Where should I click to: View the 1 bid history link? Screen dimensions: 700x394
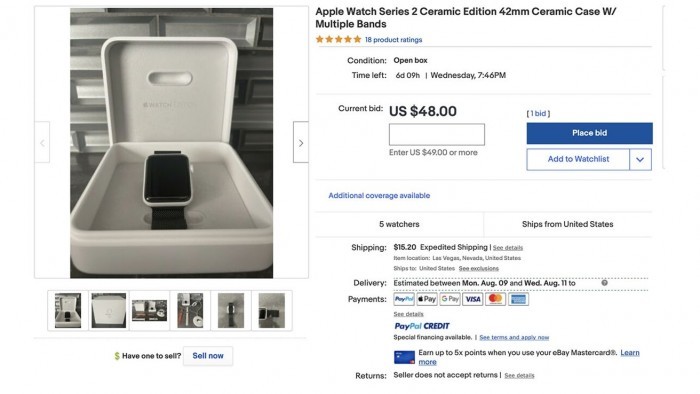tap(538, 113)
